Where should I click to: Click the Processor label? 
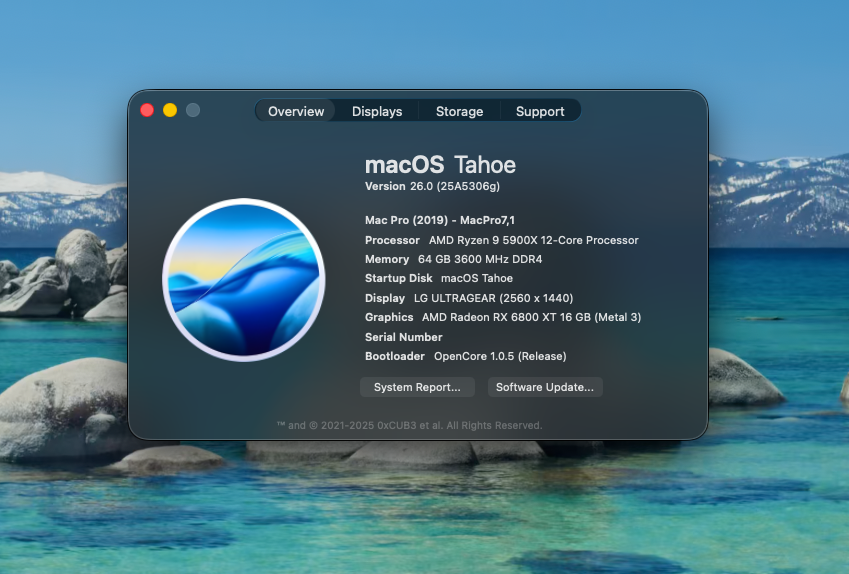click(392, 240)
